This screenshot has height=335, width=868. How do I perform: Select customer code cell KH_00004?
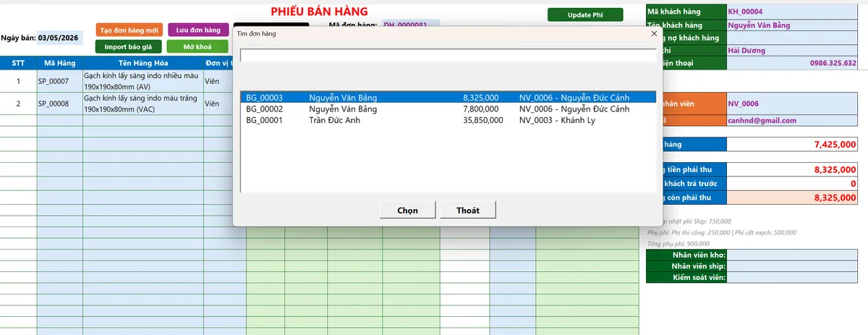click(x=792, y=12)
